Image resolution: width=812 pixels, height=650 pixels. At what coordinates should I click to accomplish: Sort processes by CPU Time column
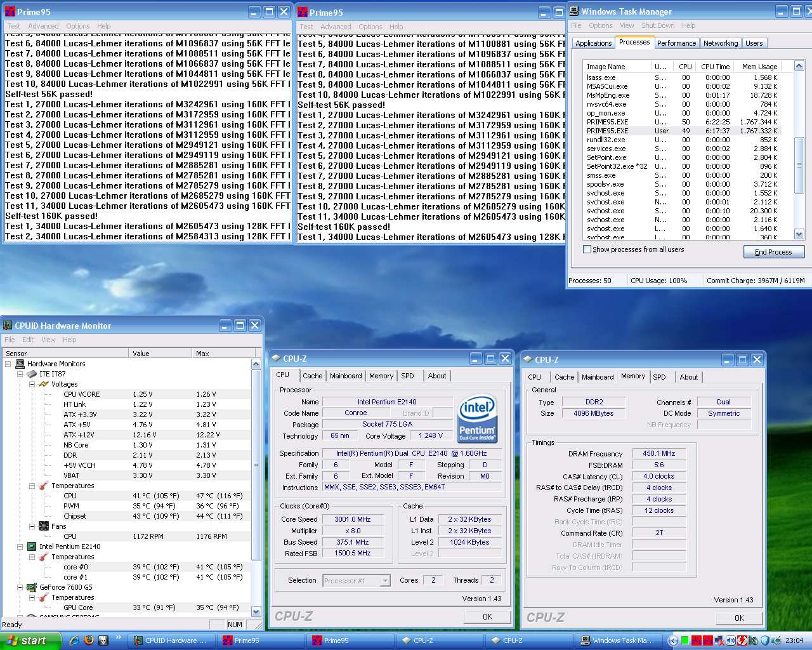coord(715,67)
